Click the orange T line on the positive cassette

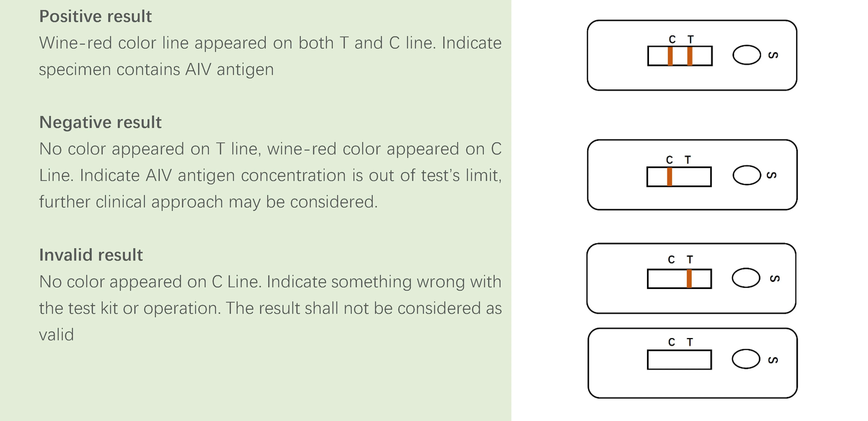[x=690, y=56]
